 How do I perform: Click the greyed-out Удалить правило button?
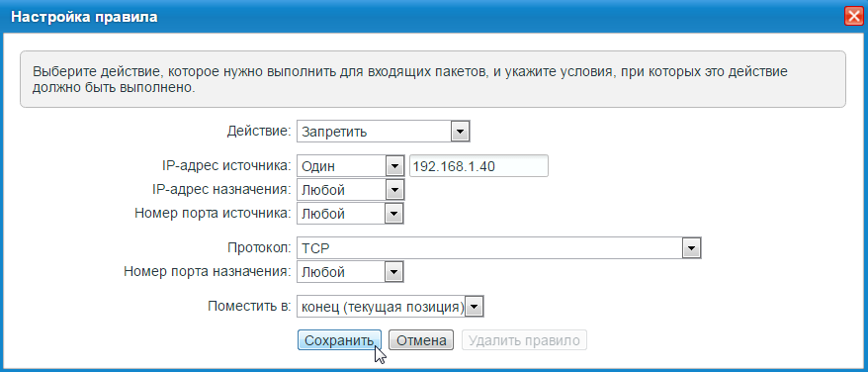tap(524, 340)
